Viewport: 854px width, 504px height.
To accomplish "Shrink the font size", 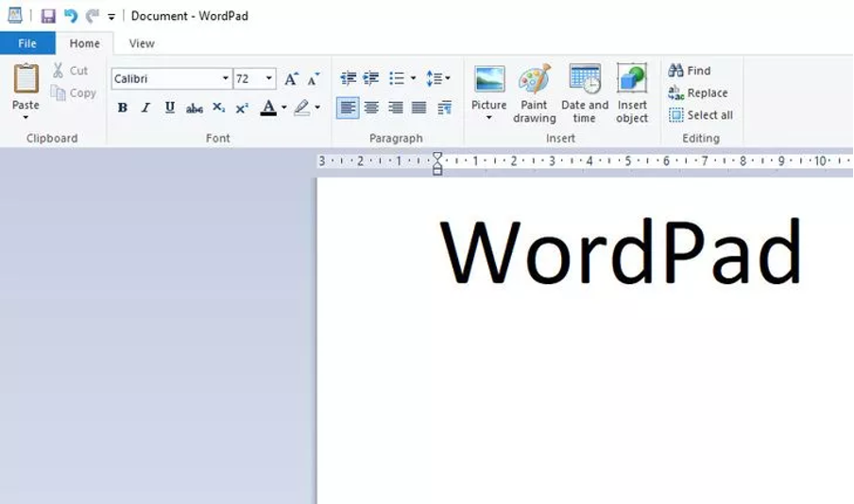I will pos(314,79).
